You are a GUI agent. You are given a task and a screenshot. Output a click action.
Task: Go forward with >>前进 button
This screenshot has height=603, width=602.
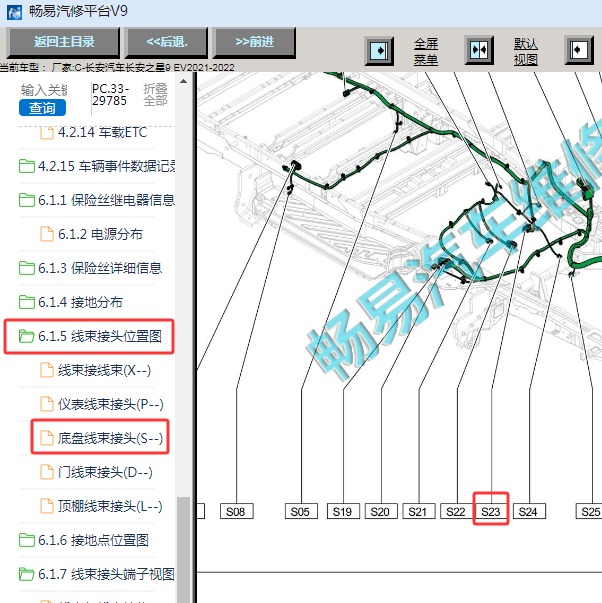click(254, 42)
